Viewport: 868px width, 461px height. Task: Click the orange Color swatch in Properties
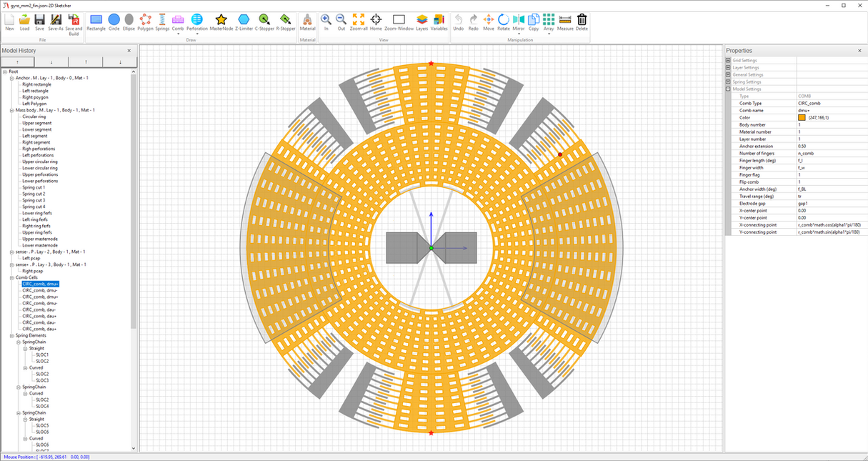click(802, 118)
